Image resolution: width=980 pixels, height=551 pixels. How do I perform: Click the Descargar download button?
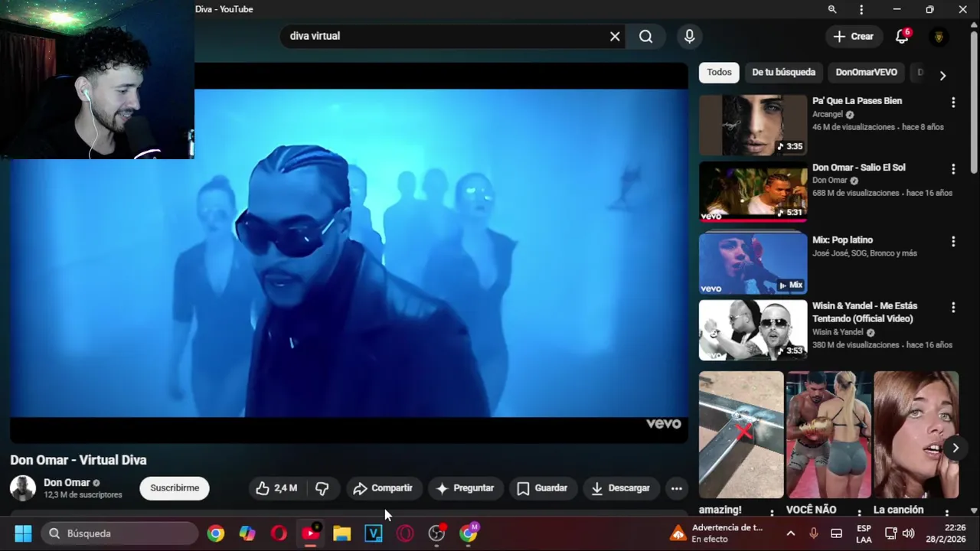coord(621,488)
